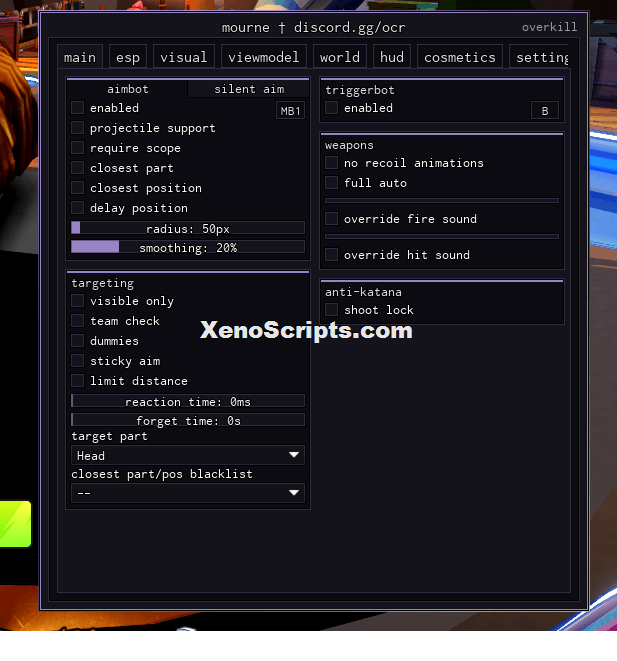This screenshot has height=661, width=617.
Task: Click the hit sound input bar
Action: (x=442, y=237)
